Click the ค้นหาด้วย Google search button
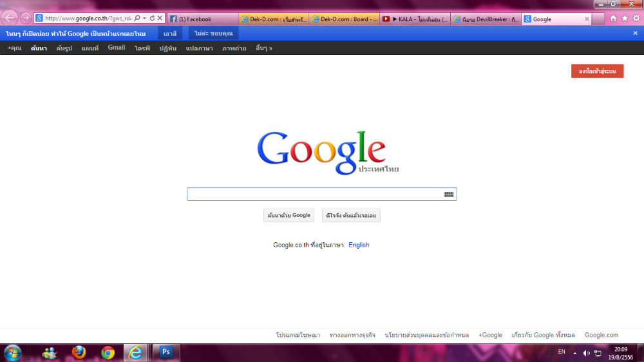644x362 pixels. click(x=289, y=215)
